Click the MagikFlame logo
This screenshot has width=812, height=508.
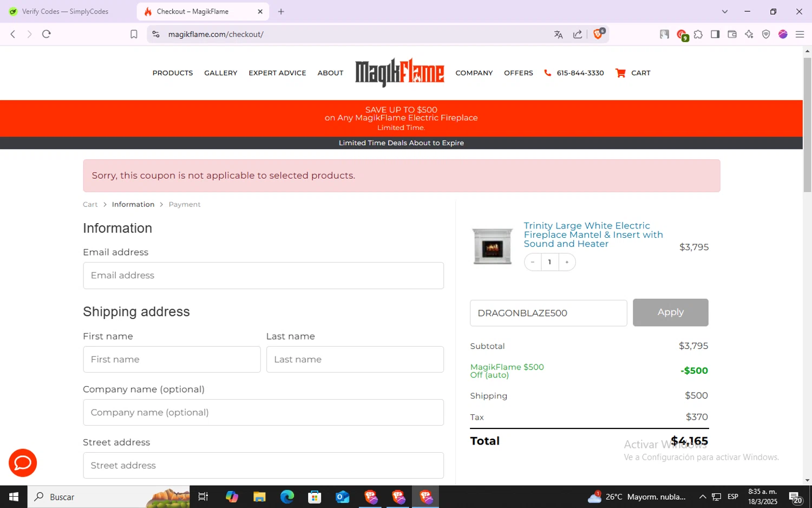[400, 73]
